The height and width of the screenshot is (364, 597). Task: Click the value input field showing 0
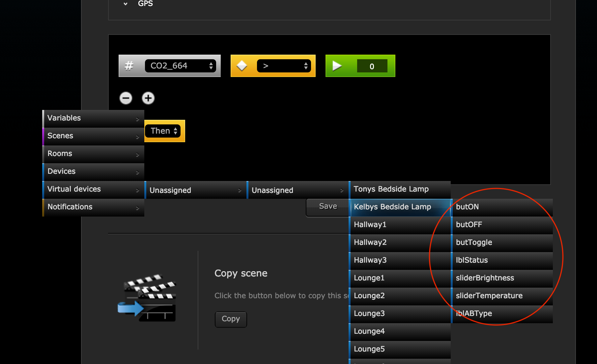(372, 66)
